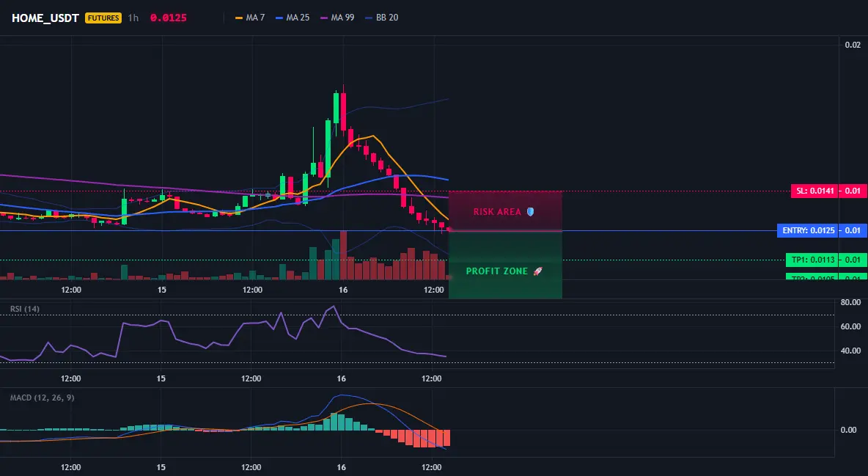The width and height of the screenshot is (868, 476).
Task: Click the tallest green candle at the peak
Action: pyautogui.click(x=336, y=108)
